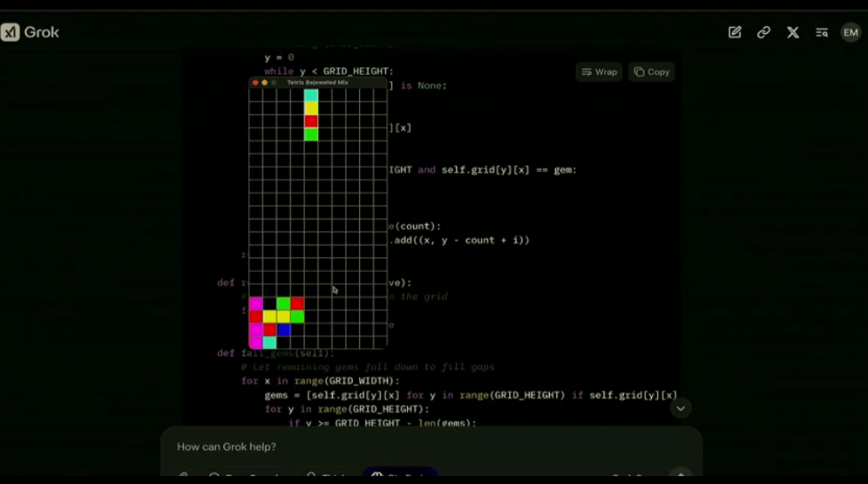Click the Grok logo in the header
The image size is (868, 484).
31,33
